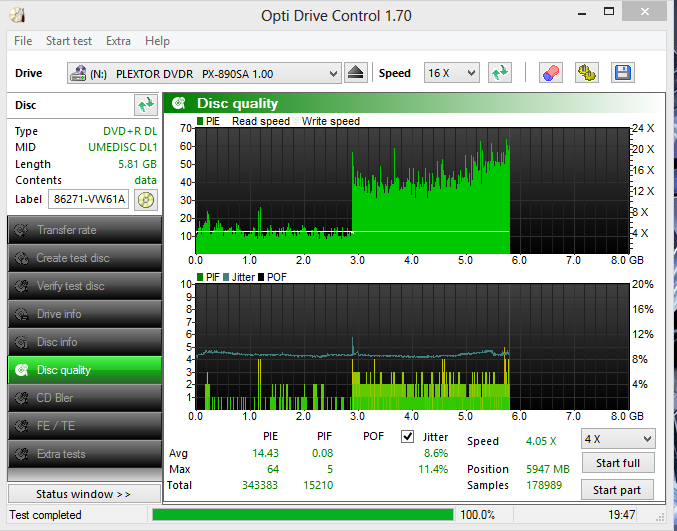The width and height of the screenshot is (677, 531).
Task: Click the refresh drive speed icon
Action: [x=500, y=73]
